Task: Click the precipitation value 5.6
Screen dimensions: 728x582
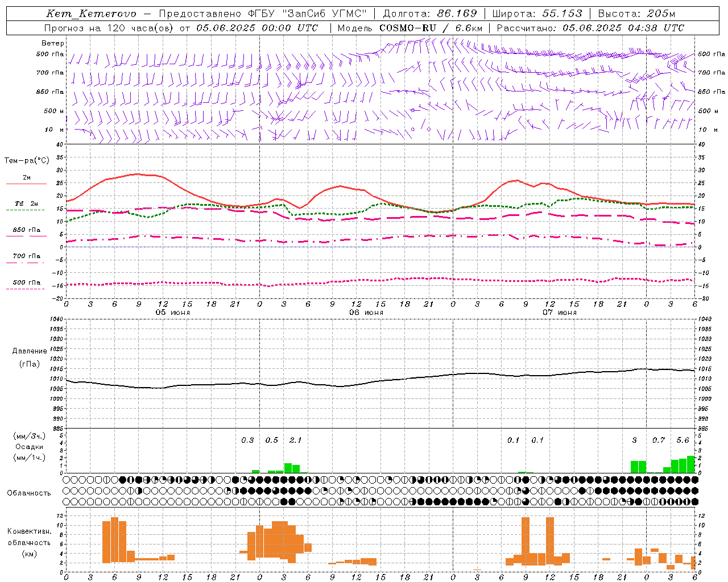Action: coord(682,440)
